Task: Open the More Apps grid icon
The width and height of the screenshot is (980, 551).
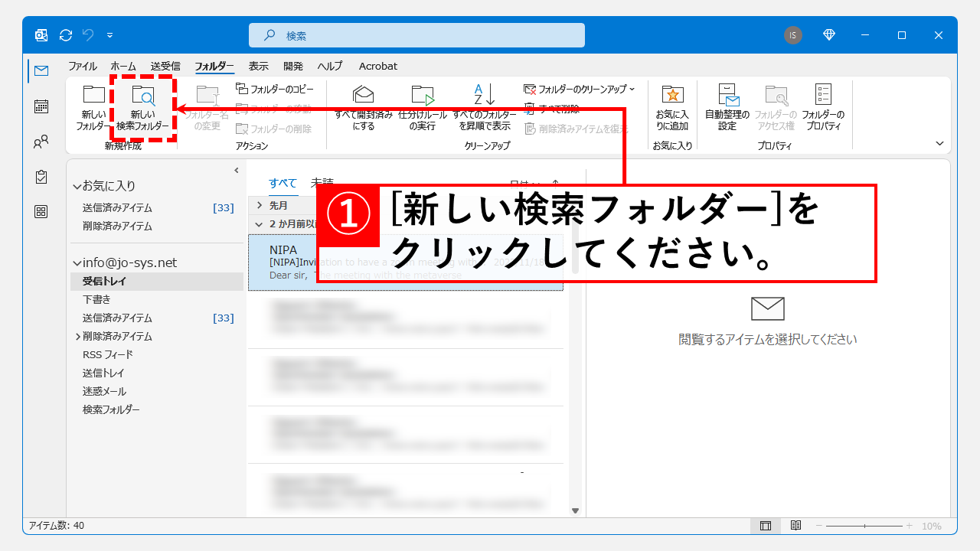Action: point(41,212)
